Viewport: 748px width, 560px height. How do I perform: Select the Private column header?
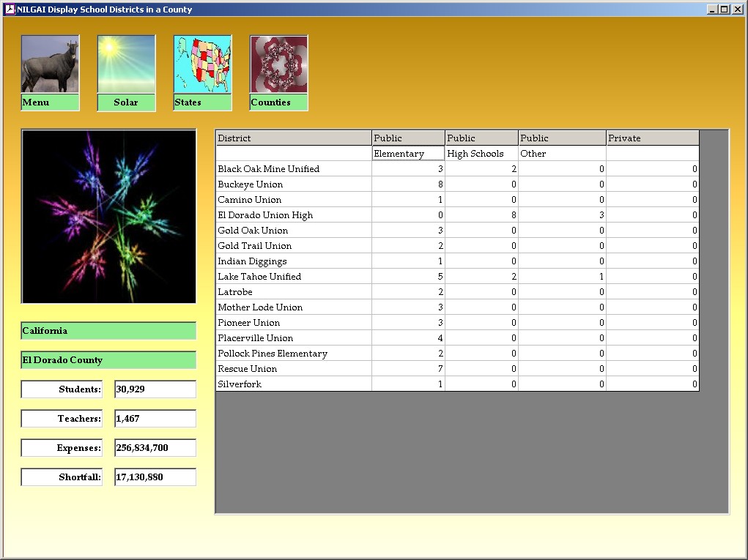click(652, 138)
